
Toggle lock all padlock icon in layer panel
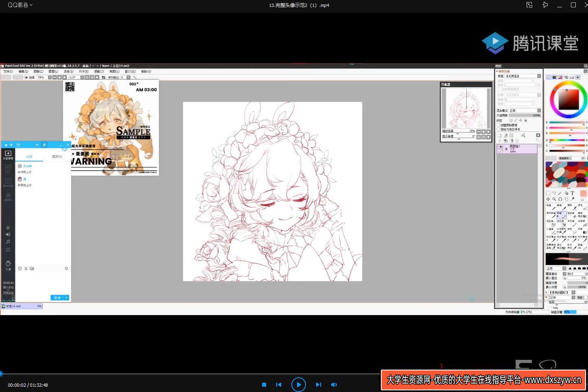(x=525, y=120)
